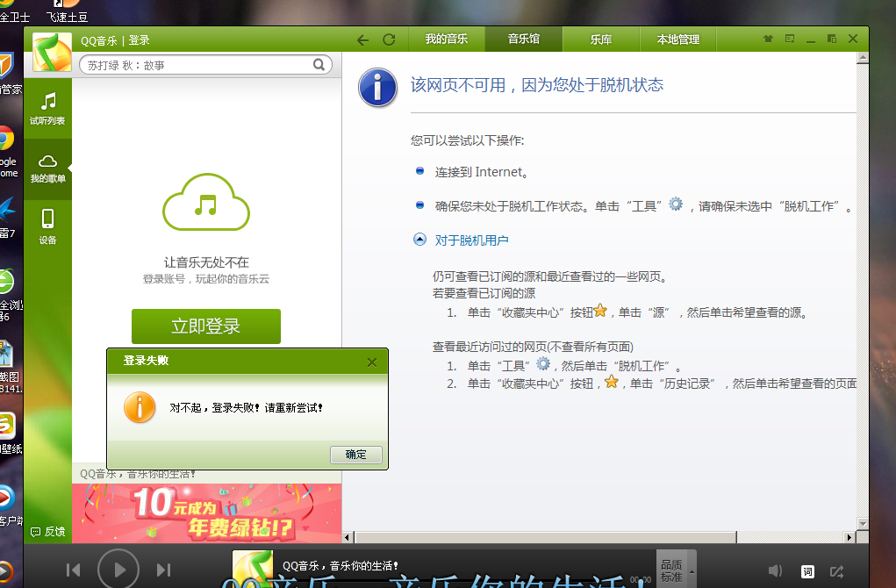Click the share icon in player bar
The height and width of the screenshot is (588, 896).
coord(836,571)
